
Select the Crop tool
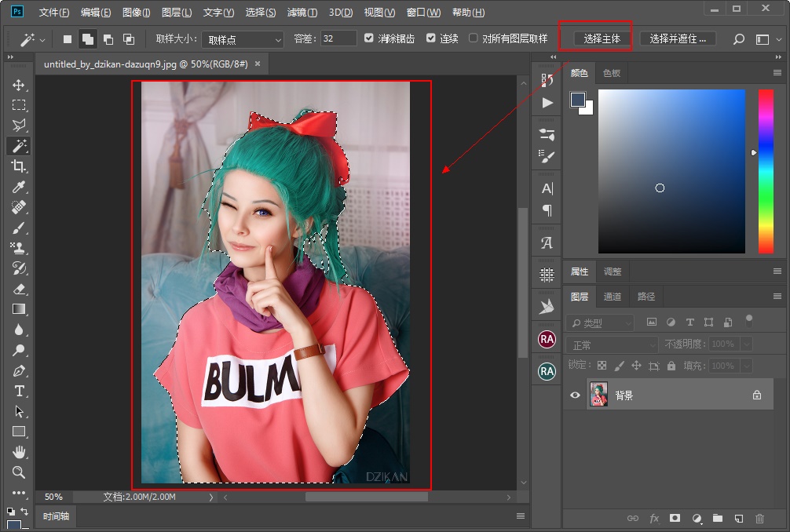click(x=19, y=166)
